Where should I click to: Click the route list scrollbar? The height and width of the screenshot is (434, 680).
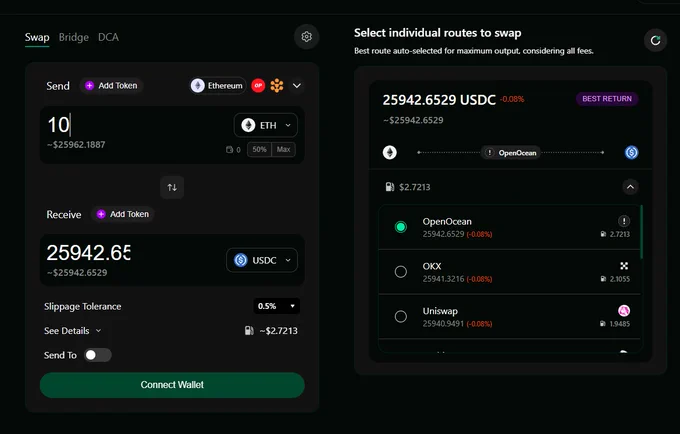coord(641,232)
